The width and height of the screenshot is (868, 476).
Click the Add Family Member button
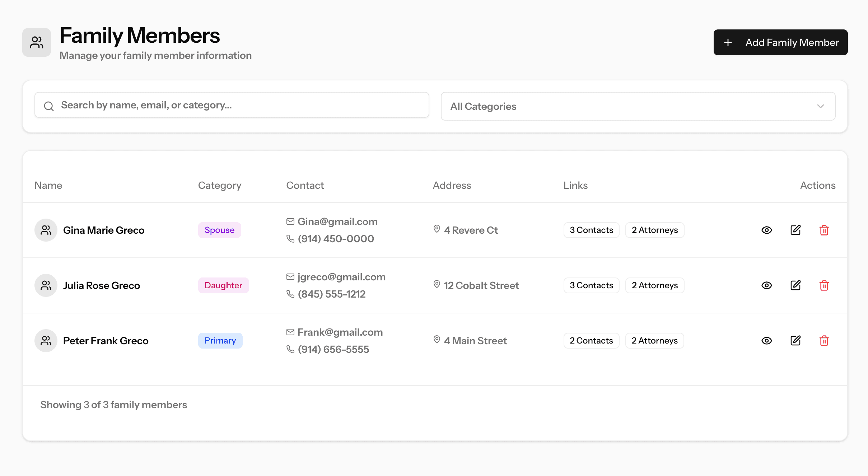point(780,42)
